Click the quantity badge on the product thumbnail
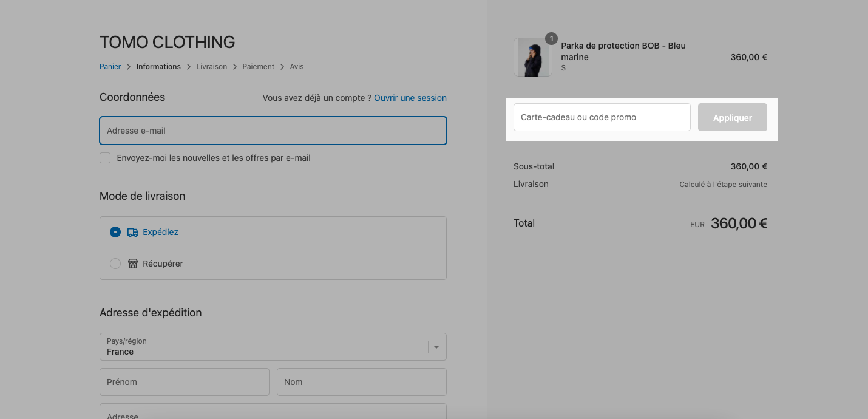 click(x=551, y=39)
